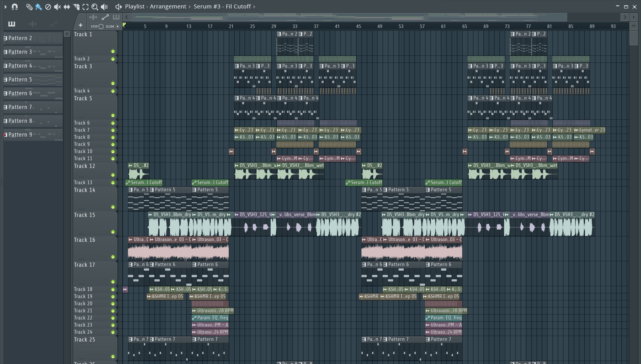The image size is (641, 364).
Task: Add a new track with plus button
Action: pyautogui.click(x=81, y=25)
